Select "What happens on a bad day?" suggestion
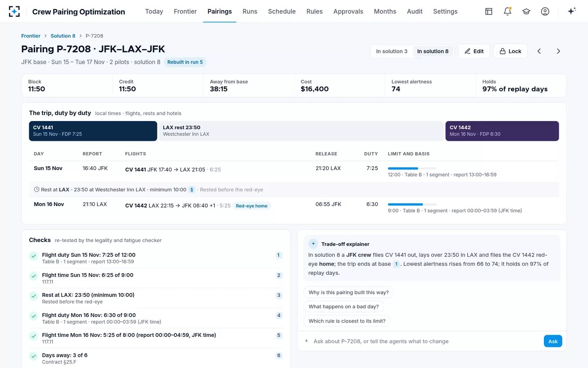 [344, 307]
